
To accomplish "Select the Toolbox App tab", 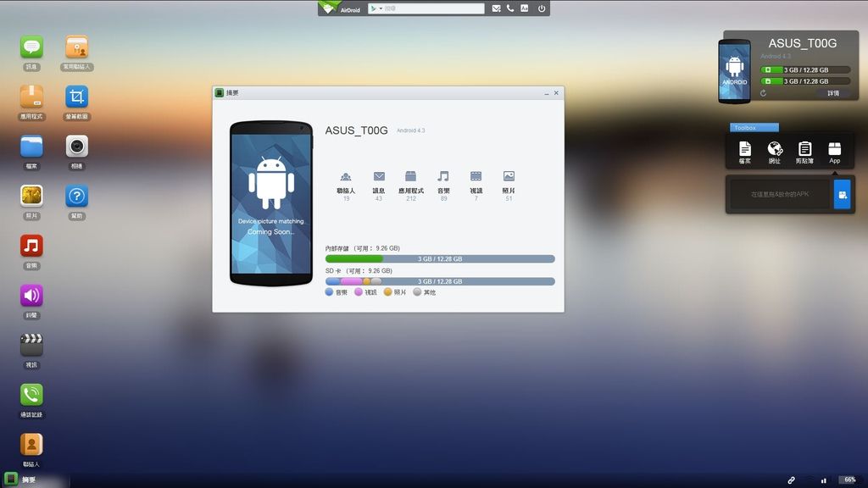I will [x=834, y=152].
